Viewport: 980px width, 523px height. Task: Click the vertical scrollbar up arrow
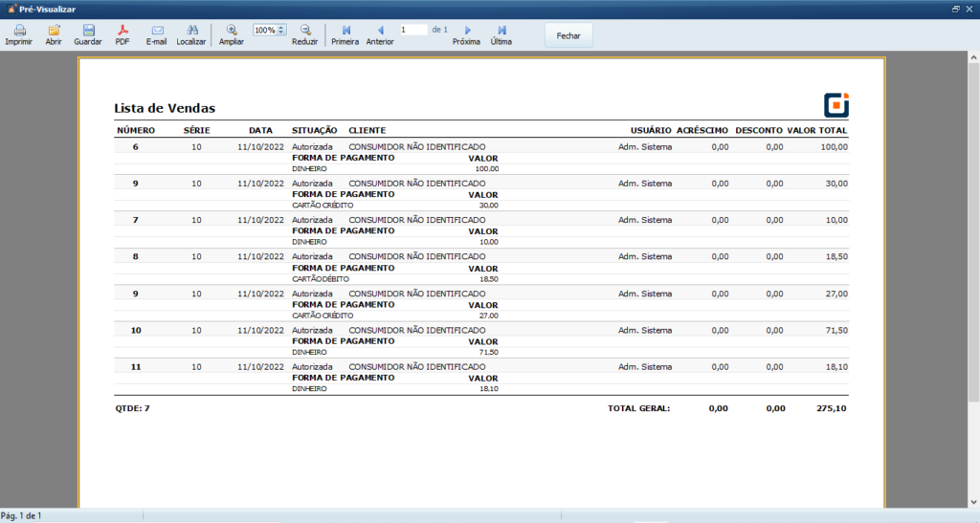pos(973,57)
